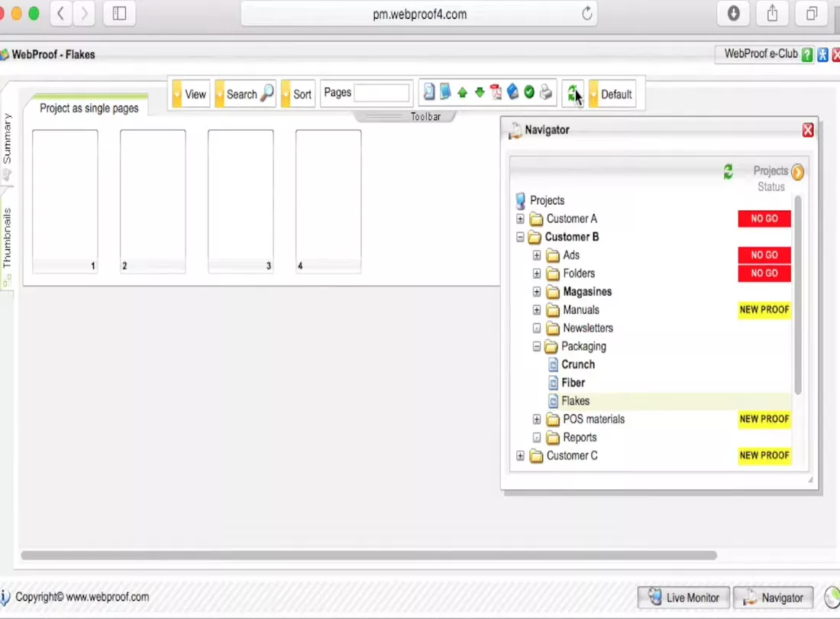The image size is (840, 619).
Task: Collapse the Customer B folder
Action: tap(519, 237)
